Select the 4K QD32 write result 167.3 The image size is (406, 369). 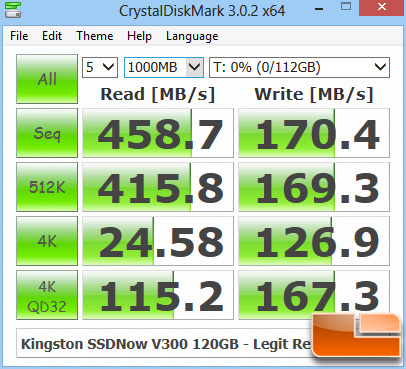pyautogui.click(x=314, y=295)
